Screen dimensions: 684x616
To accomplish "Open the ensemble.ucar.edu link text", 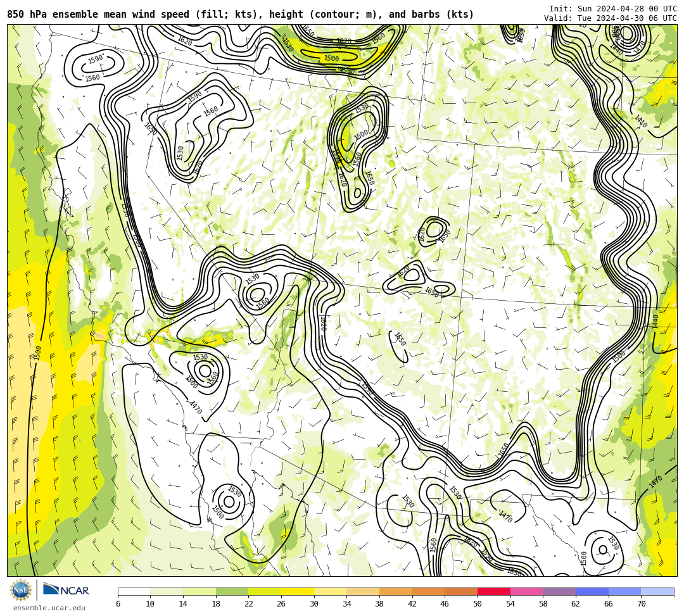I will coord(49,608).
